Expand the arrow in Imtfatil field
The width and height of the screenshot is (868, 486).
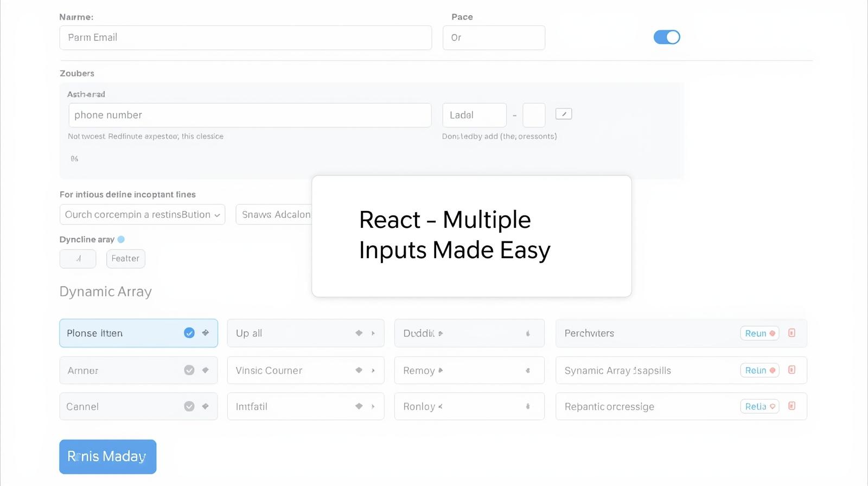point(373,406)
